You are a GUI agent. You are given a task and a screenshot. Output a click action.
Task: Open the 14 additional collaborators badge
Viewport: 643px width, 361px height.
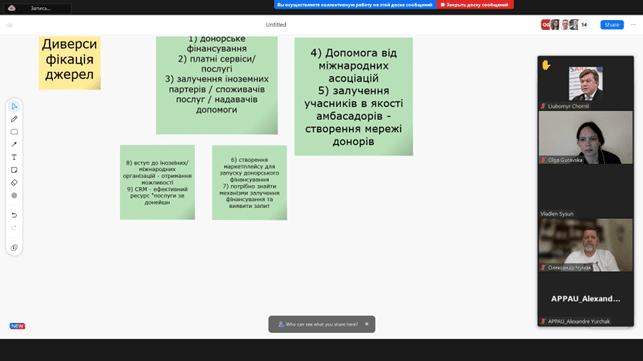[584, 25]
